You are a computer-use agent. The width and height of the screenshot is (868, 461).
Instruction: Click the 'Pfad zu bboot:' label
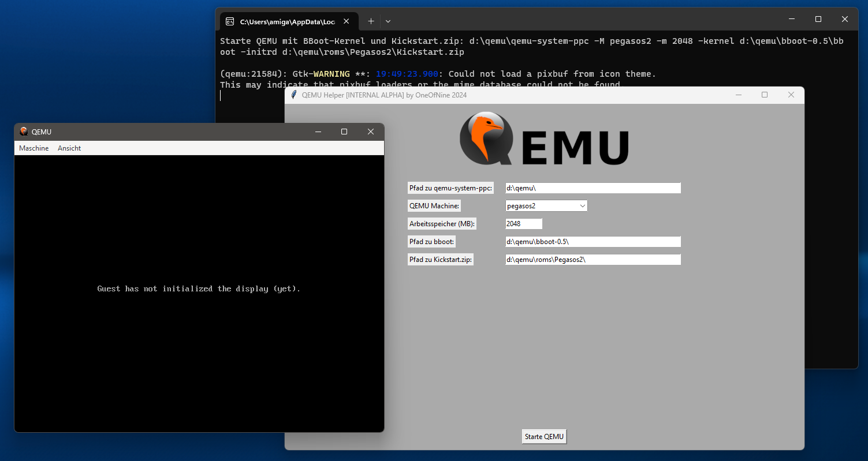[431, 242]
